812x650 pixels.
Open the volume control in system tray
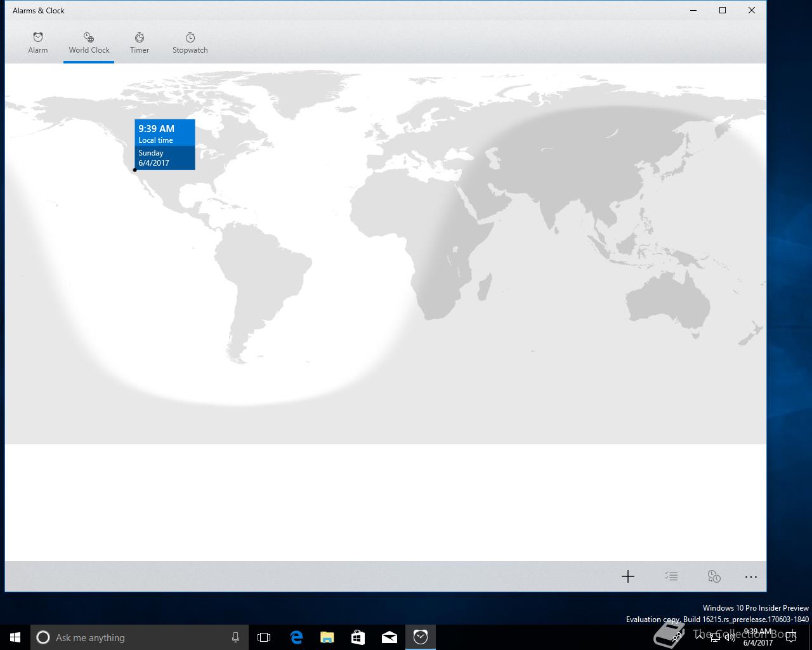730,637
